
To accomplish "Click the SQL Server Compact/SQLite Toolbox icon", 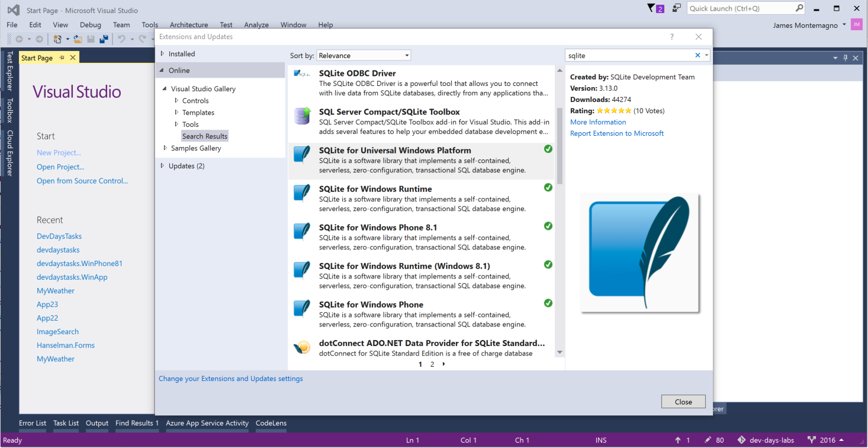I will pos(302,116).
